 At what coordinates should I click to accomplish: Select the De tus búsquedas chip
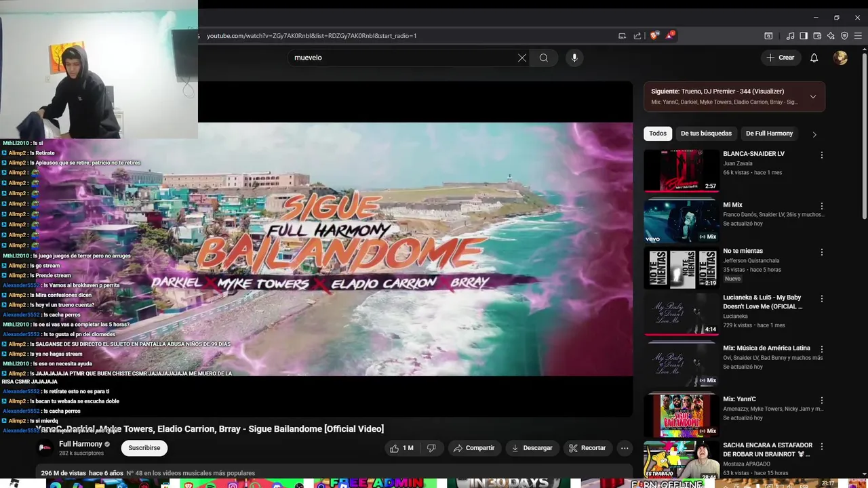pyautogui.click(x=706, y=134)
